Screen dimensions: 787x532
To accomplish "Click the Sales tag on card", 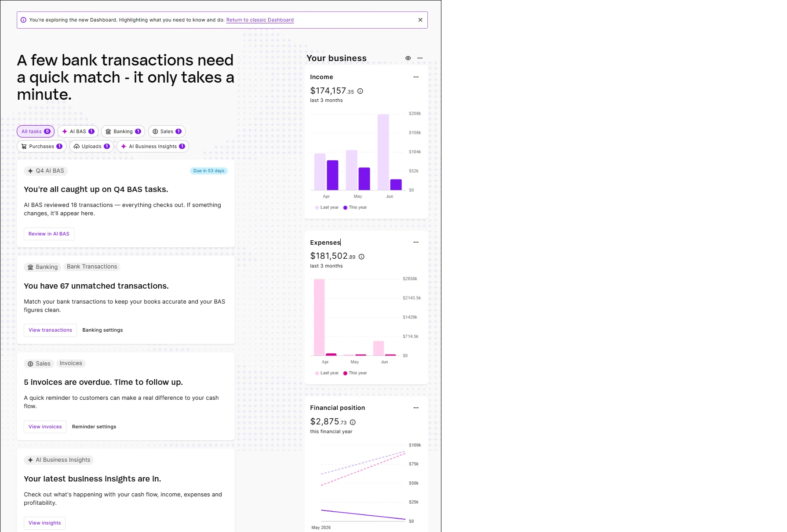I will tap(39, 364).
